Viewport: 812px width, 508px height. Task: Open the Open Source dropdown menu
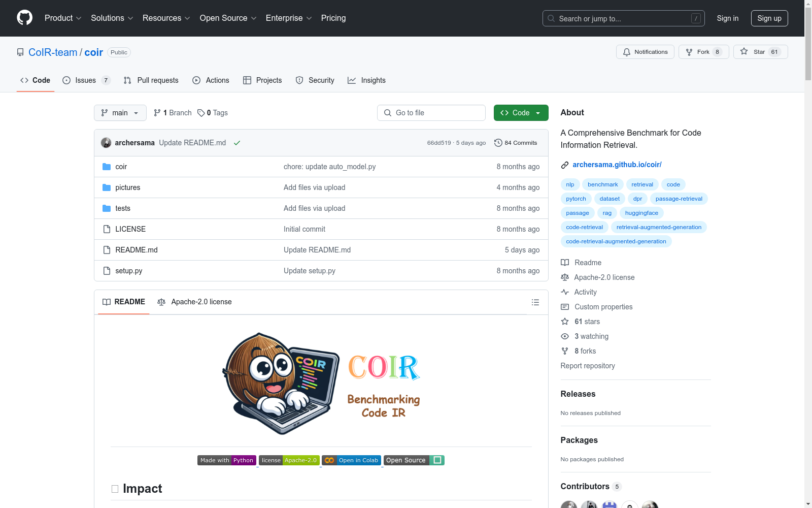228,18
